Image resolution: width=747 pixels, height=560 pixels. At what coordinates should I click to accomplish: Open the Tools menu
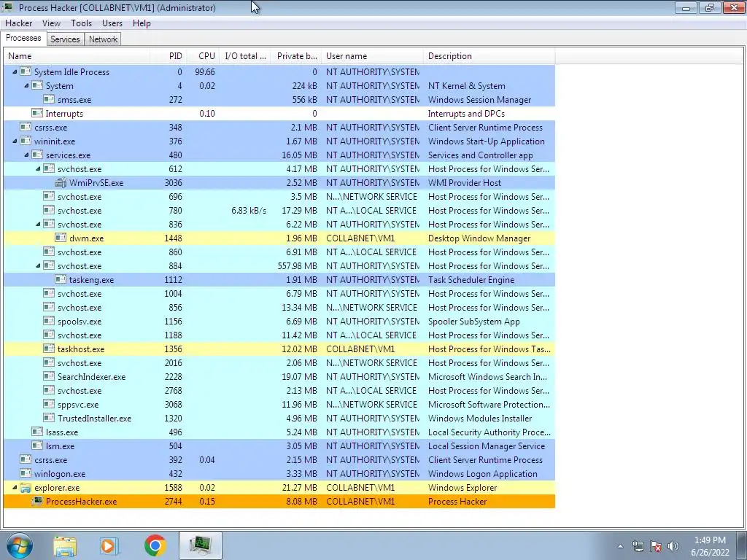click(x=81, y=23)
